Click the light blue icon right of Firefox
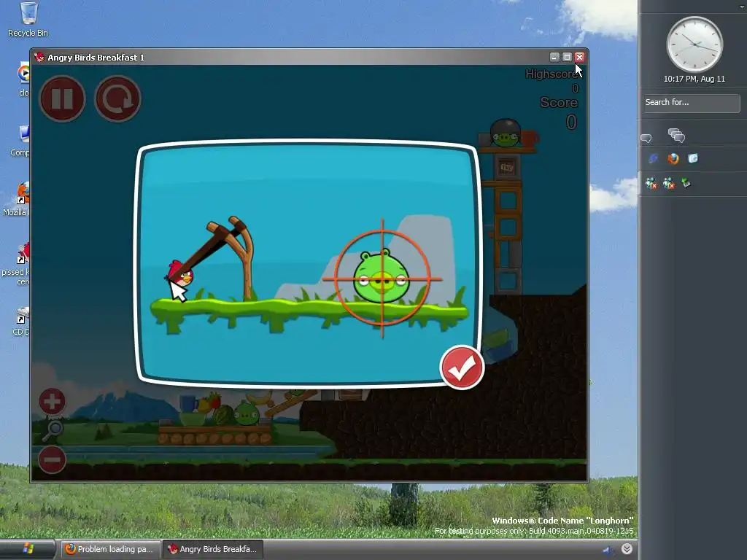The height and width of the screenshot is (560, 747). 693,158
